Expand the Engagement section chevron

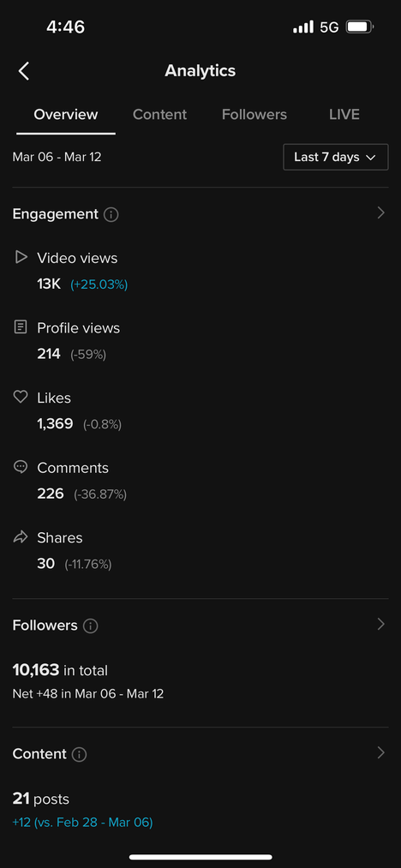[x=380, y=213]
